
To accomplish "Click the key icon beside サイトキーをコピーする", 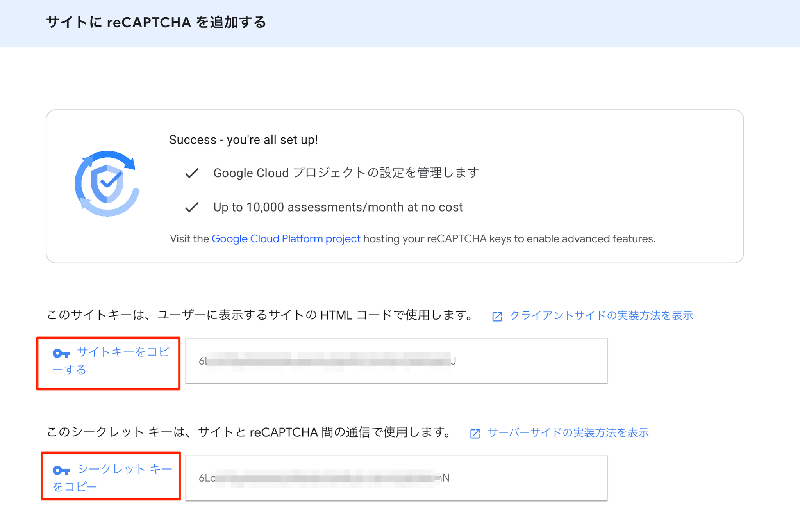I will pyautogui.click(x=61, y=354).
